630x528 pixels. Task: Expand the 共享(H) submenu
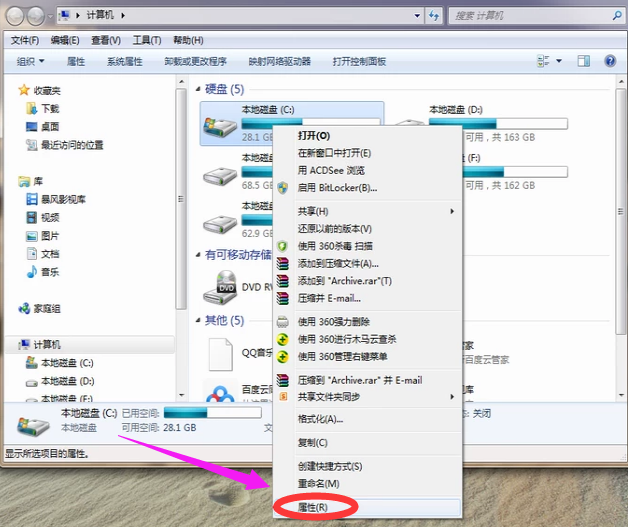coord(452,211)
